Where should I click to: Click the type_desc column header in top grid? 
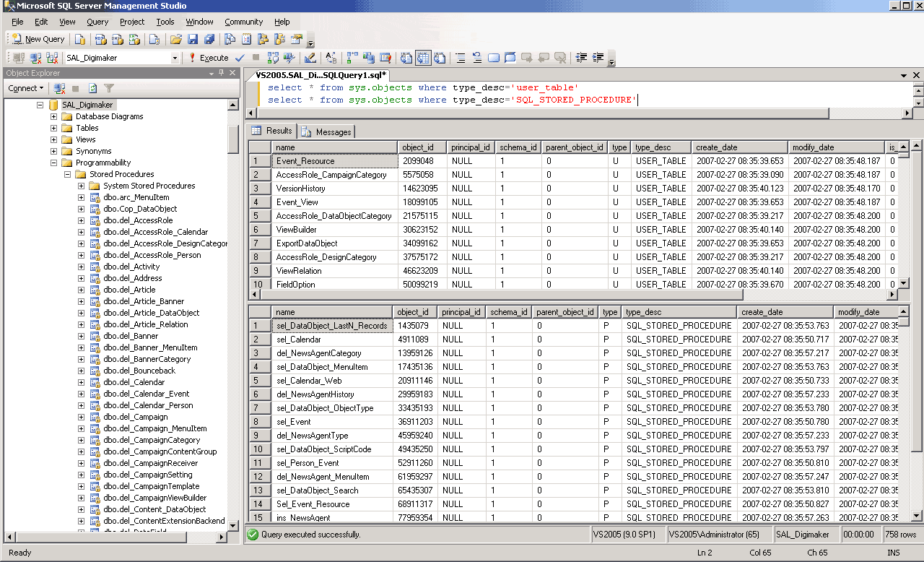pyautogui.click(x=661, y=147)
